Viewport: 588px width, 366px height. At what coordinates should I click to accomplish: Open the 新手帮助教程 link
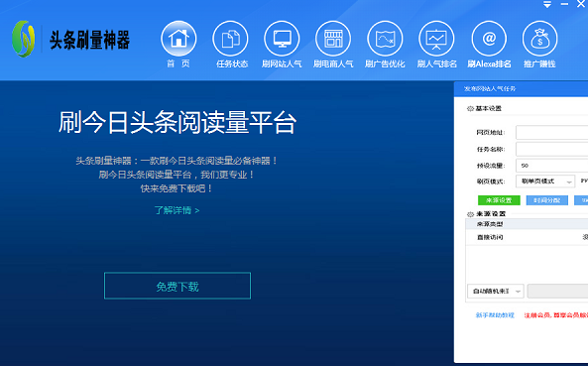[x=495, y=315]
